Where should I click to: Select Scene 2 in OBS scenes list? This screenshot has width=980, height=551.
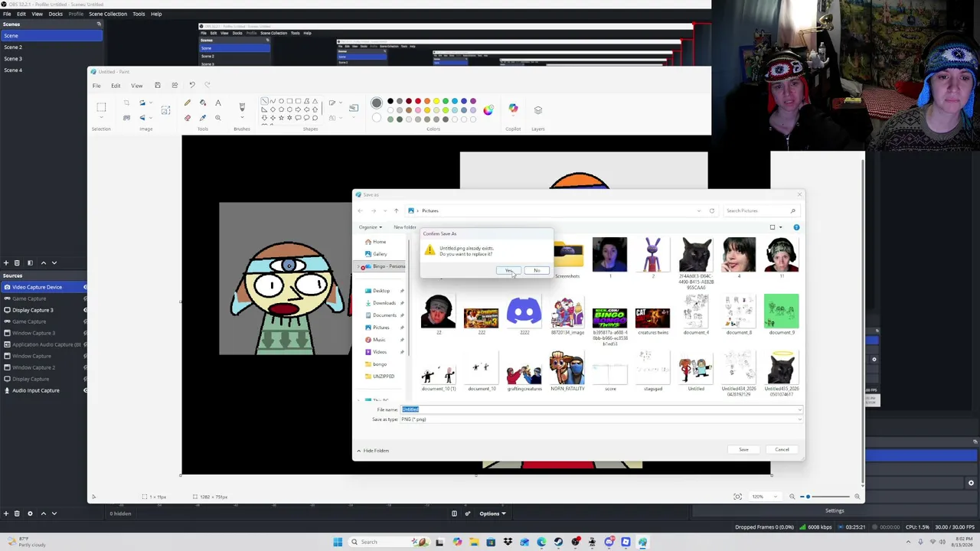pos(51,47)
